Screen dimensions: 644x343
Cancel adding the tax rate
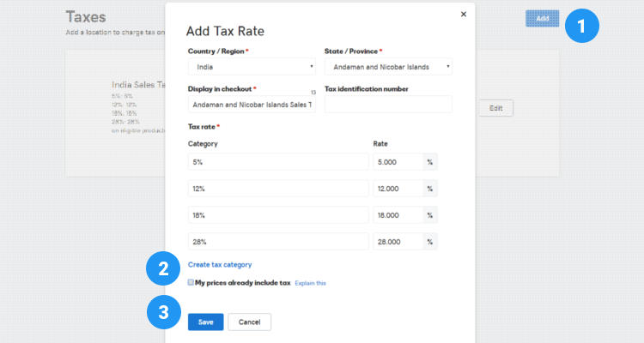coord(249,322)
